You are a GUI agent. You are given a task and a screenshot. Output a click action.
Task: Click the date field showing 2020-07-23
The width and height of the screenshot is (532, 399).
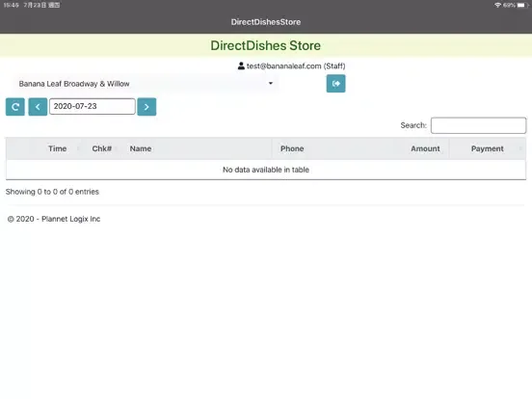point(93,107)
